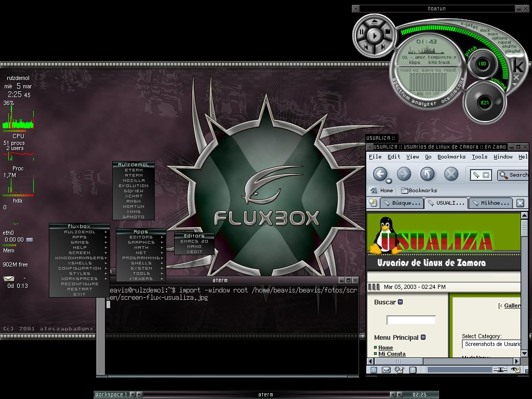Turn the equalizer off in Noatun
Screen dimensions: 532x399
click(436, 94)
